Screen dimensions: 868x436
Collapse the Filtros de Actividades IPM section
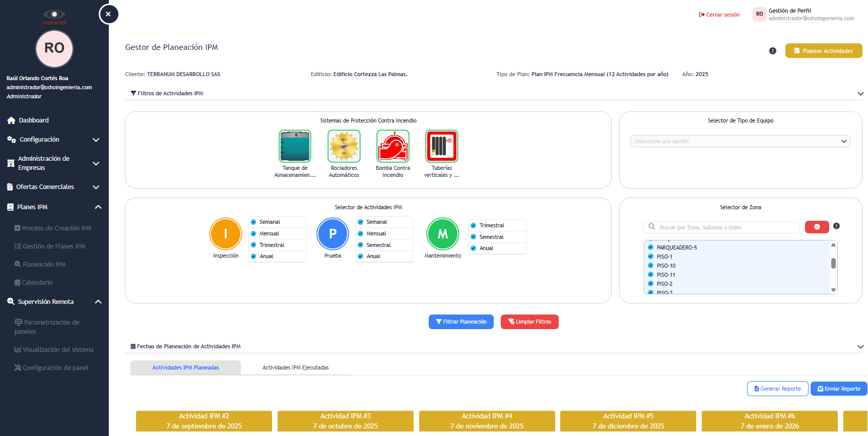click(x=860, y=94)
